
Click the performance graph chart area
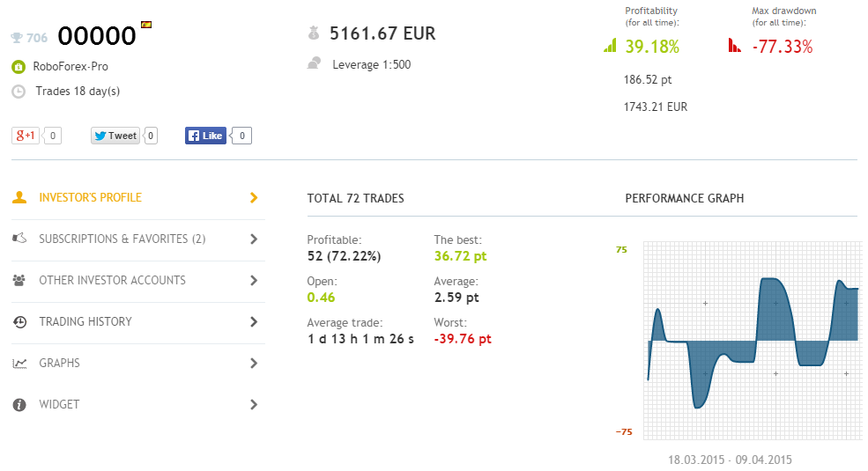coord(752,340)
